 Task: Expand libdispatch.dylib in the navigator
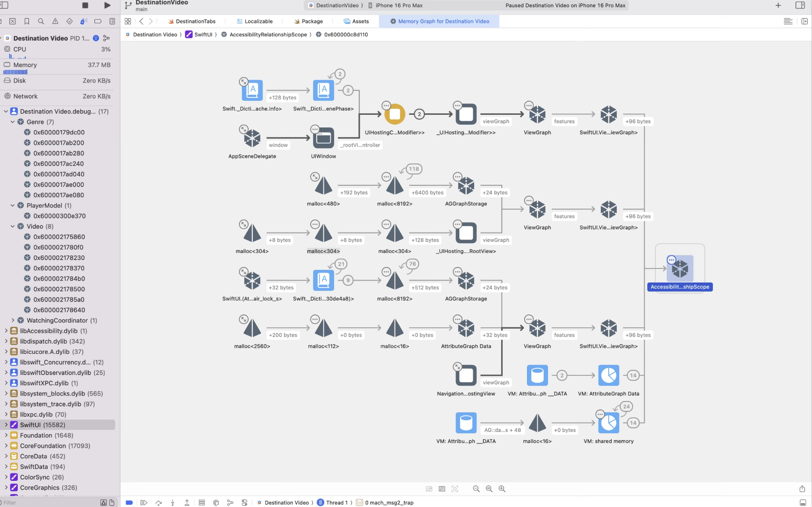pyautogui.click(x=6, y=341)
